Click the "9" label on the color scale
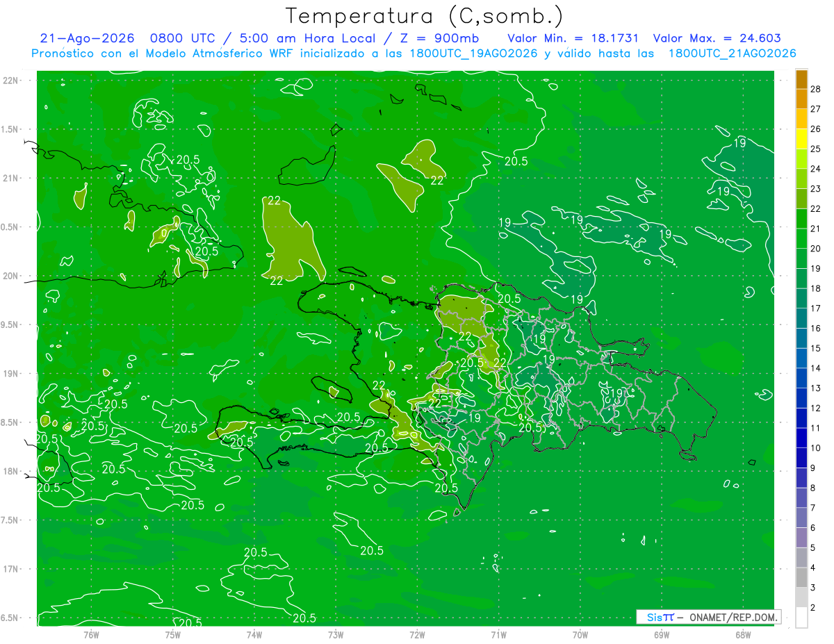Screen dimensions: 834x644 (813, 468)
